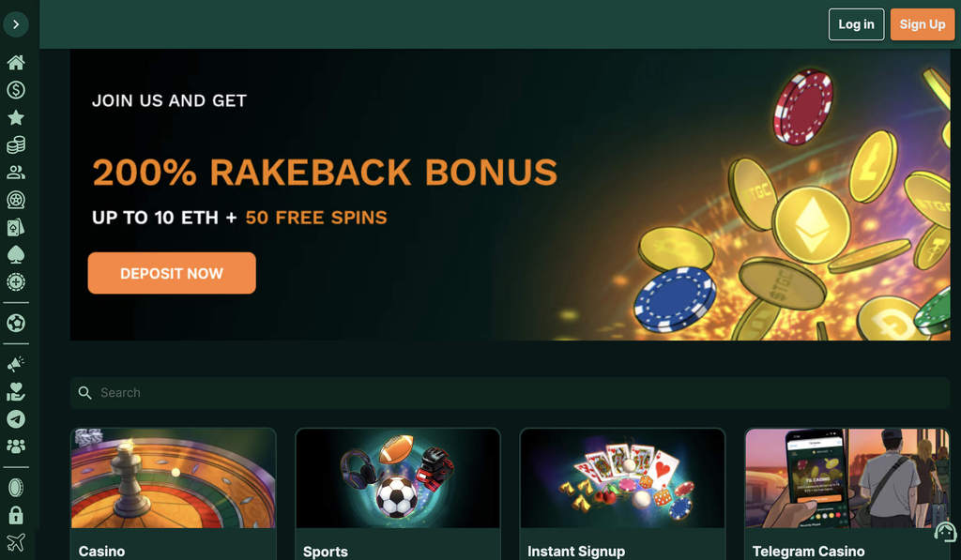The height and width of the screenshot is (560, 961).
Task: Open favorites star icon in sidebar
Action: coord(16,117)
